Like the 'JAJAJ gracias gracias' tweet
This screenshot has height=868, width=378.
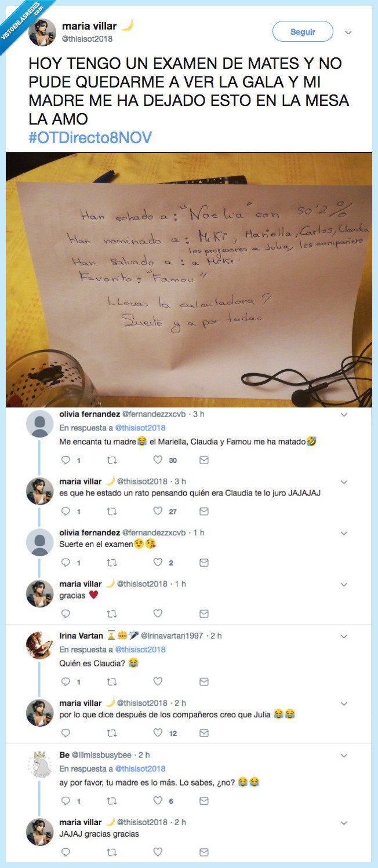point(158,852)
